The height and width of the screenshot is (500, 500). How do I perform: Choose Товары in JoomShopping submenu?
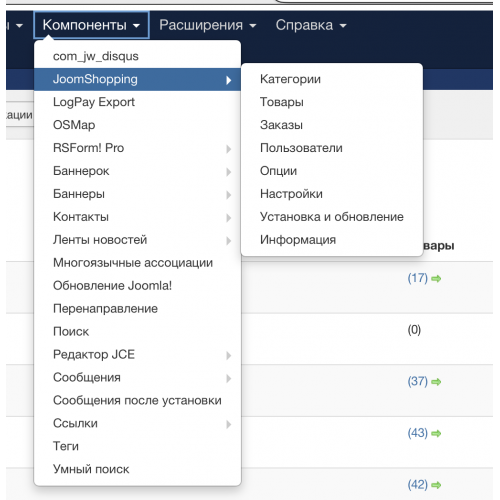332,102
